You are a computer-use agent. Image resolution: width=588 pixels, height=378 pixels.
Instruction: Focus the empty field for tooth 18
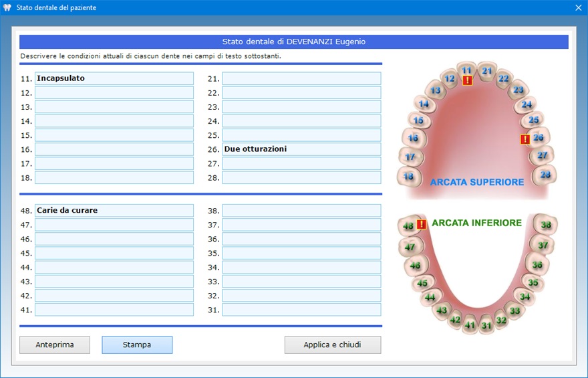coord(114,177)
